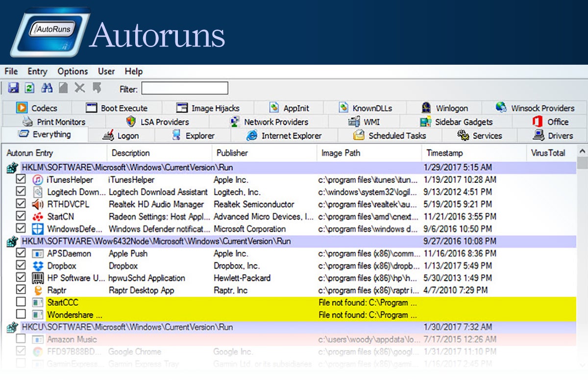Click the 4/7/2010 7:29 PM timestamp
This screenshot has width=588, height=392.
pyautogui.click(x=456, y=290)
